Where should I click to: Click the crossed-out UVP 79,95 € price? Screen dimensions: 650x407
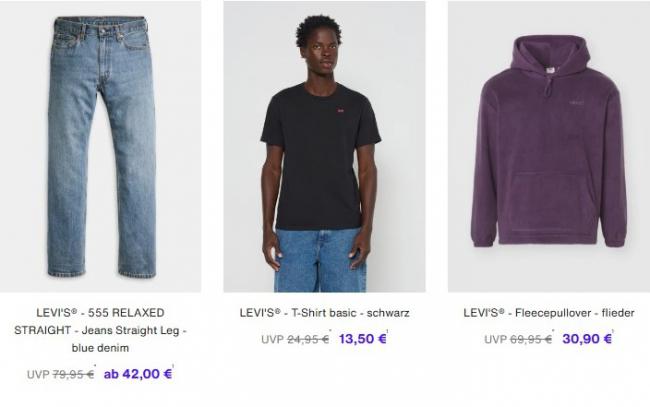(x=61, y=375)
